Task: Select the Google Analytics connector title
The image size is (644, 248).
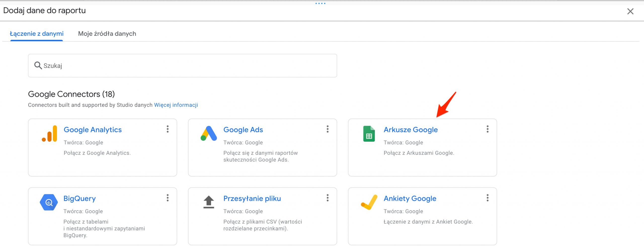Action: [93, 130]
